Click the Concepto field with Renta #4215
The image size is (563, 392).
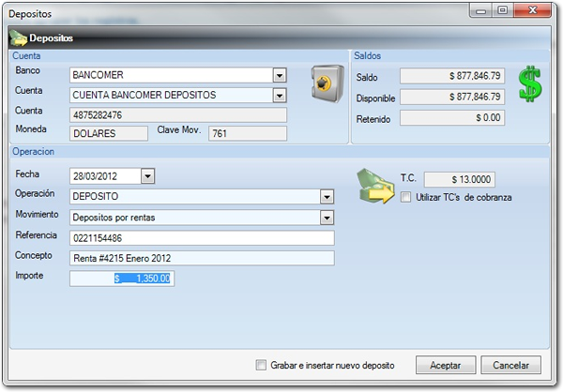click(202, 258)
